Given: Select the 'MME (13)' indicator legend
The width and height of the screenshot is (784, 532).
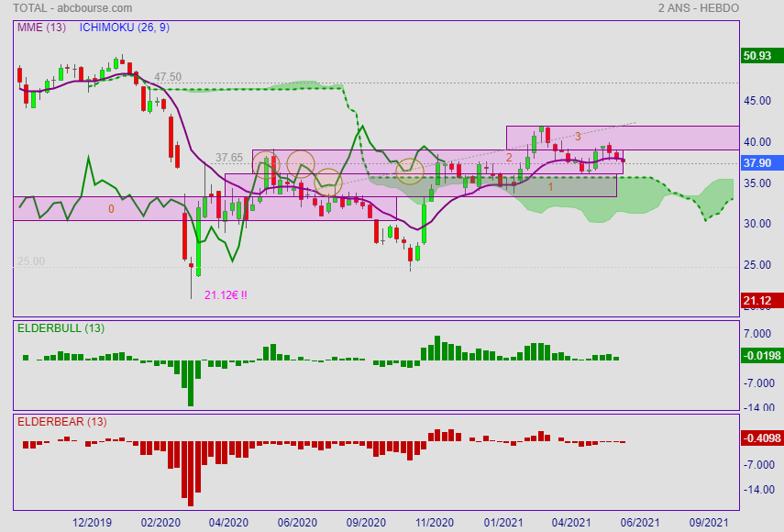Looking at the screenshot, I should 41,28.
